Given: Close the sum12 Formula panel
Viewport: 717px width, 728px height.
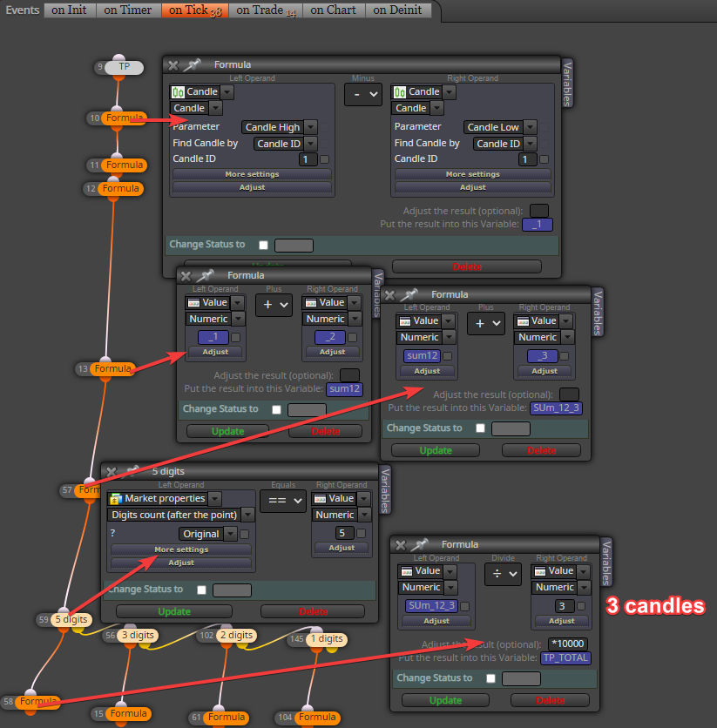Looking at the screenshot, I should (x=186, y=276).
